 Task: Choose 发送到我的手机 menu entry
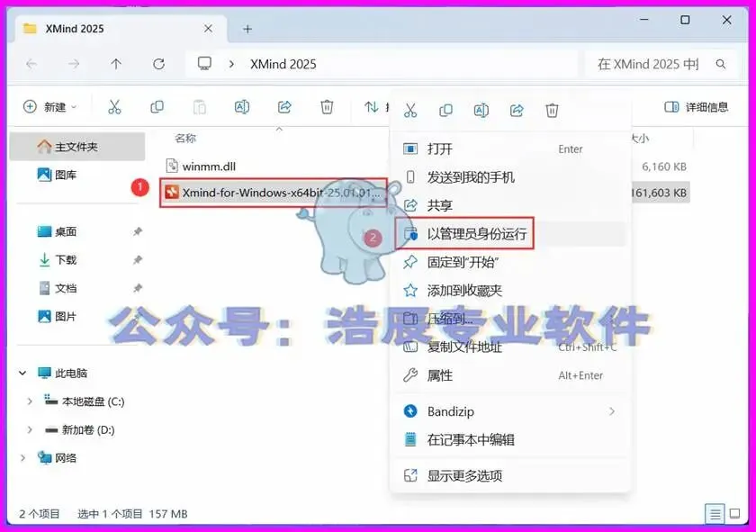coord(510,177)
